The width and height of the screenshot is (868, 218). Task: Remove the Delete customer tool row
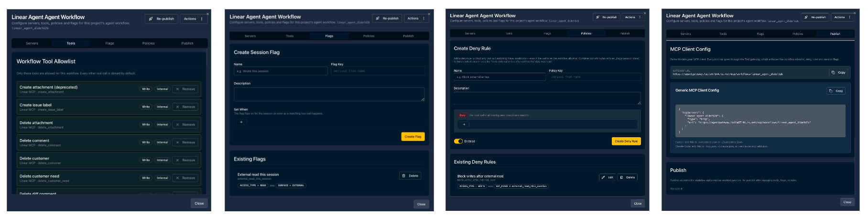coord(185,160)
